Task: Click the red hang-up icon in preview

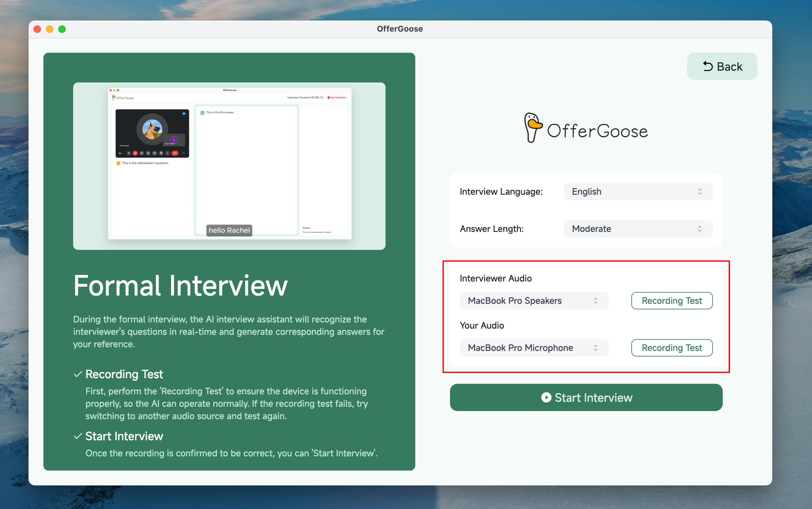Action: [175, 153]
